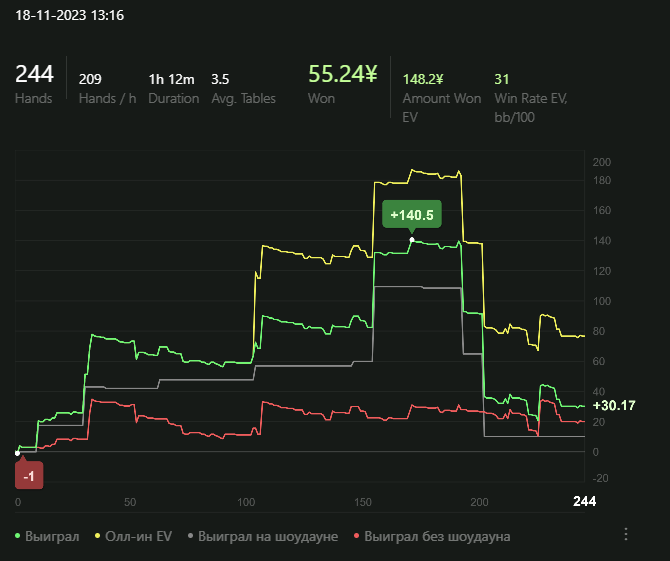Click the red -1 minimum tooltip marker

(x=29, y=476)
